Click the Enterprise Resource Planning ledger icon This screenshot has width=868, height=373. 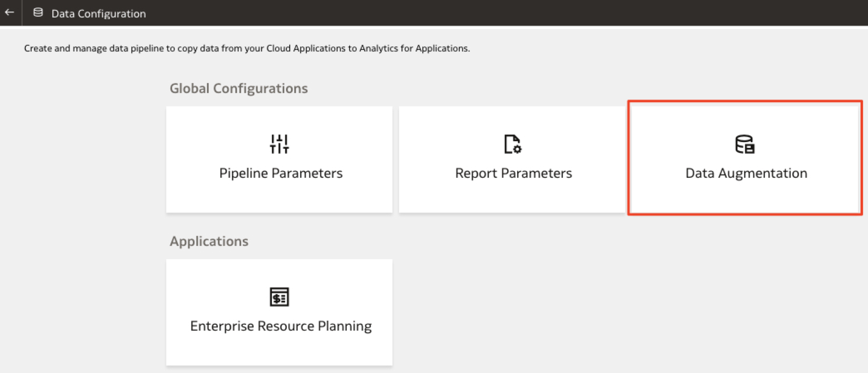(279, 297)
